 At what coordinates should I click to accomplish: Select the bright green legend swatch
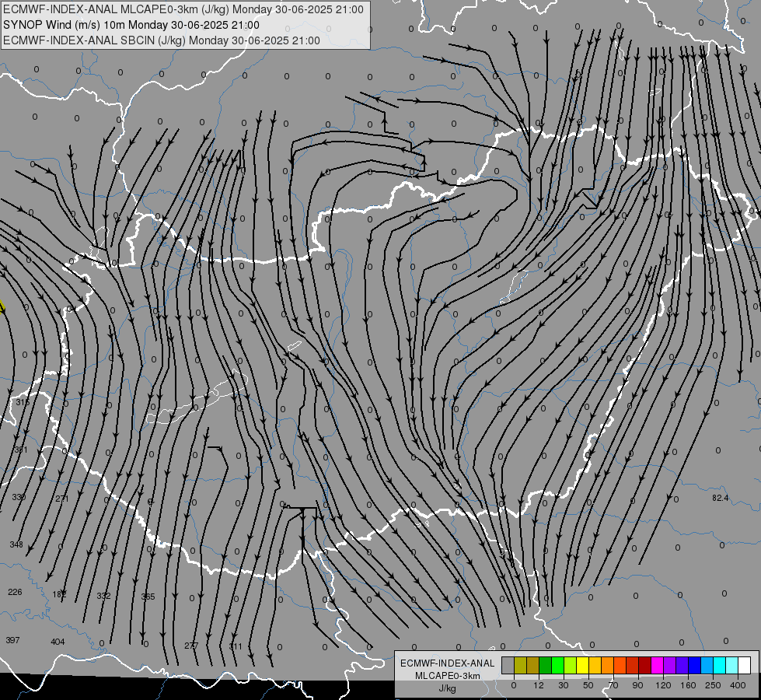[x=557, y=666]
